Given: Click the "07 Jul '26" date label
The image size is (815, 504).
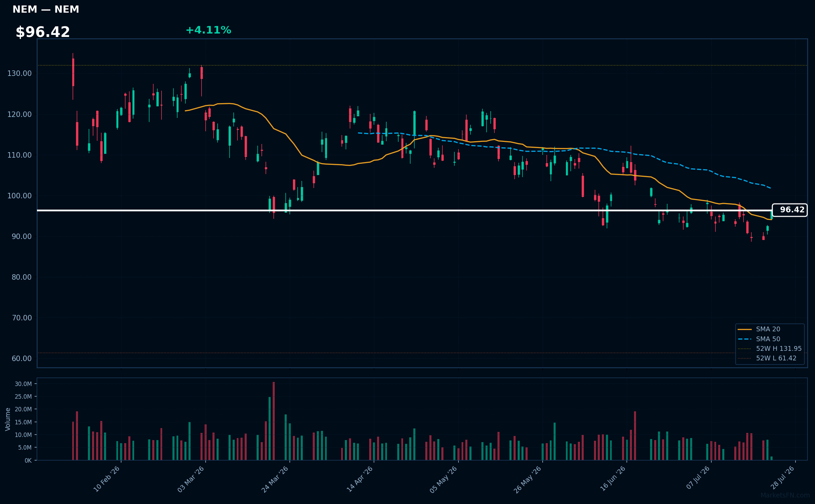Looking at the screenshot, I should click(698, 478).
